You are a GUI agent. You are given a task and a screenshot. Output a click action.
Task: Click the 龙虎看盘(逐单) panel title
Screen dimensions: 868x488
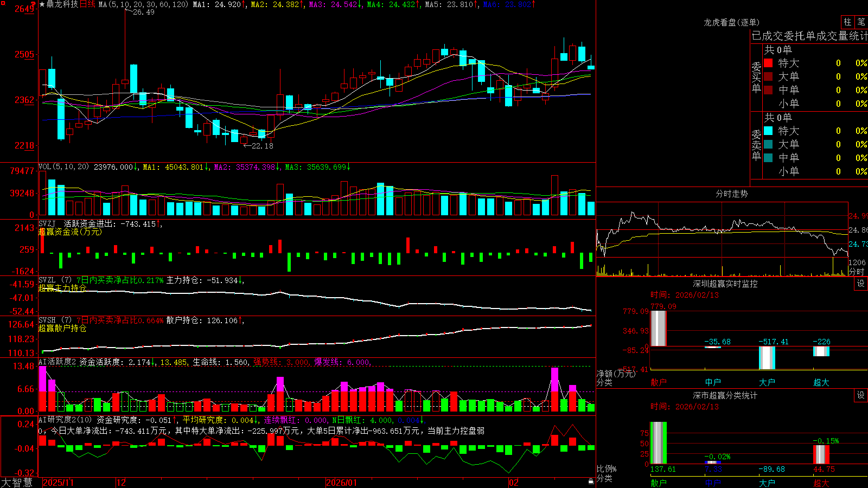coord(731,22)
